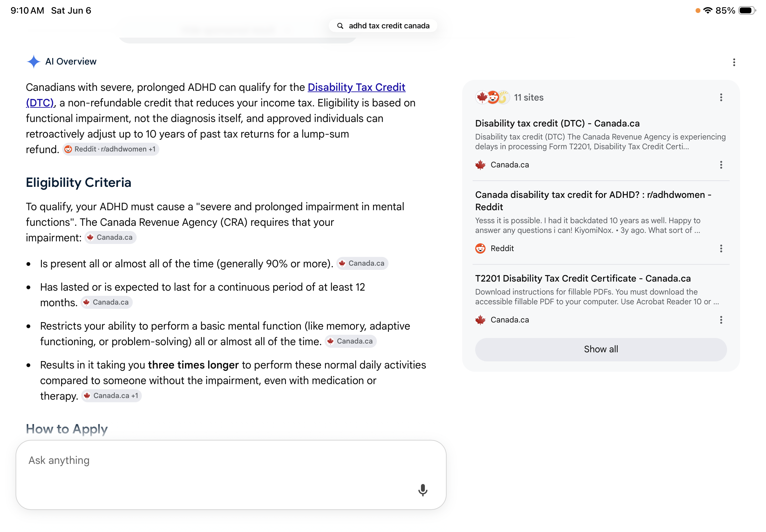
Task: Expand the Canada.ca +1 citation chip after therapy
Action: pos(111,396)
